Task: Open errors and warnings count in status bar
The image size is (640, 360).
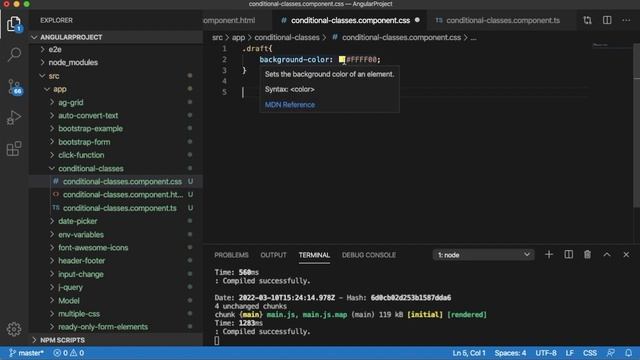Action: click(69, 353)
